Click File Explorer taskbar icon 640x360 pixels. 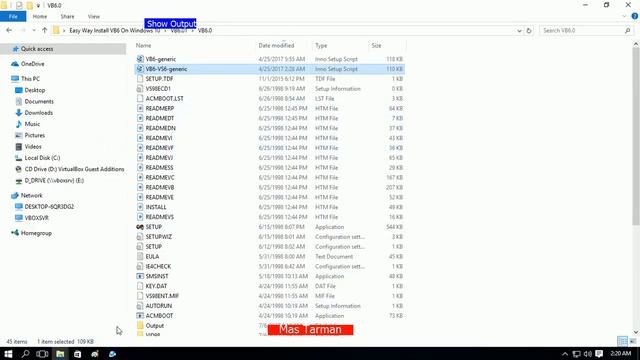click(60, 354)
